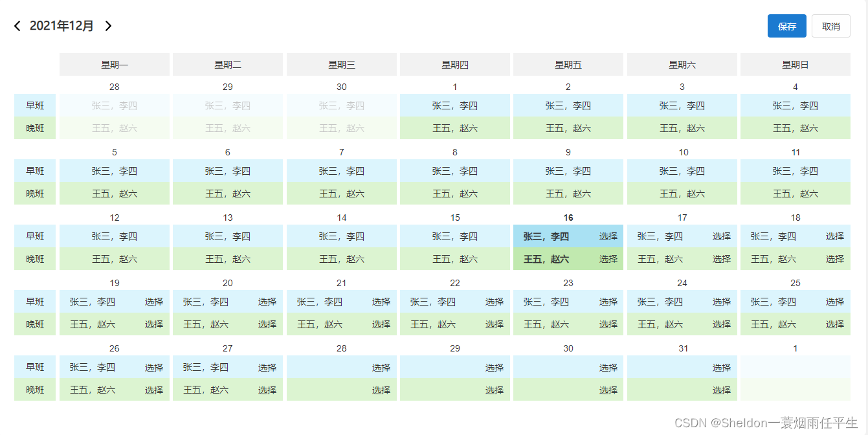Image resolution: width=868 pixels, height=435 pixels.
Task: Click 选择 for December 28 empty morning shift
Action: tap(381, 368)
